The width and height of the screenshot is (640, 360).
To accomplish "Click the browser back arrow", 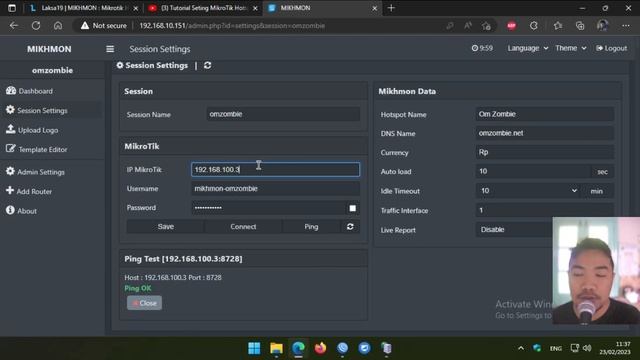I will coord(14,26).
